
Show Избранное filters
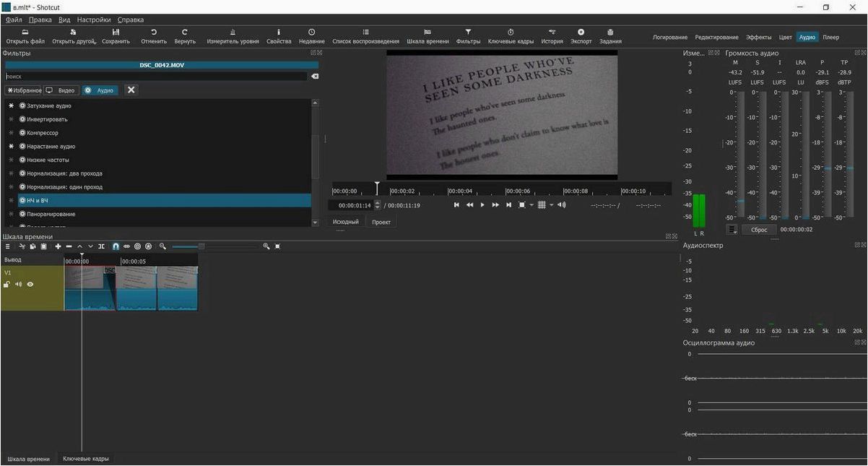[x=24, y=90]
